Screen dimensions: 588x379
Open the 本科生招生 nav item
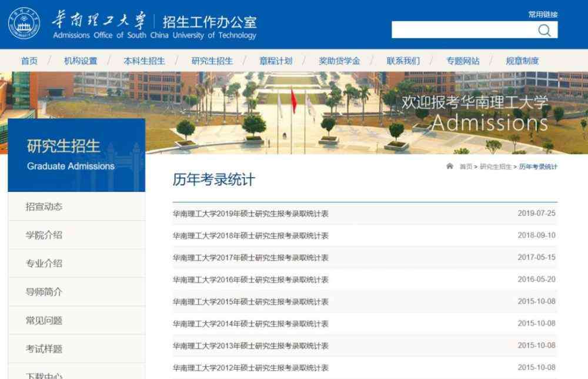[x=145, y=61]
